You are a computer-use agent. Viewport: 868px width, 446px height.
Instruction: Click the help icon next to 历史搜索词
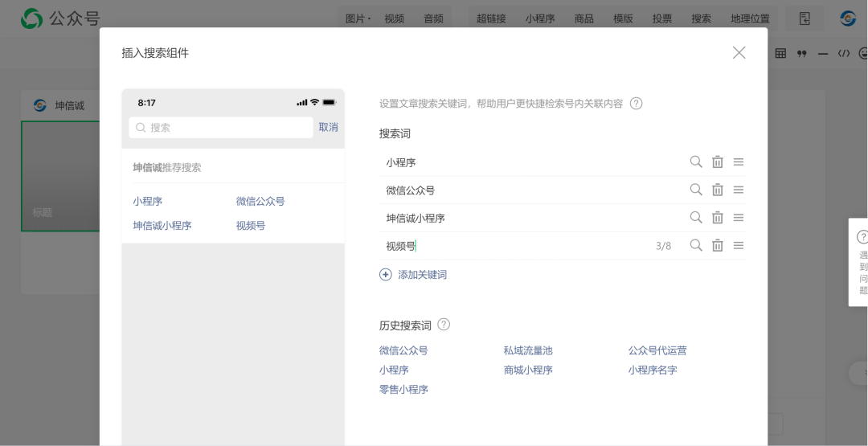pos(444,325)
